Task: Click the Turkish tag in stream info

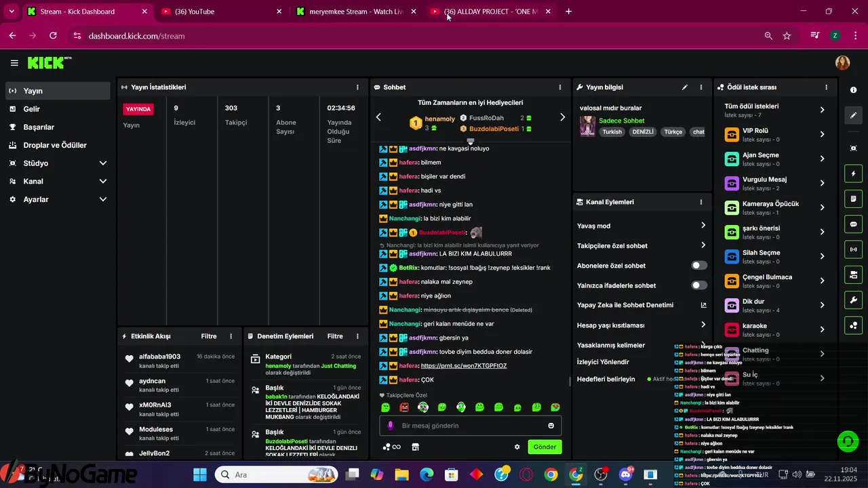Action: [x=612, y=132]
